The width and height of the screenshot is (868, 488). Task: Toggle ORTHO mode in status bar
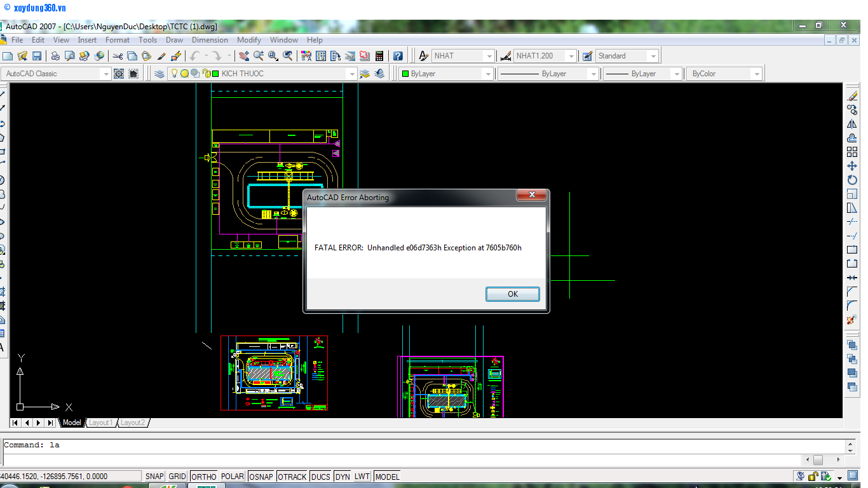pos(203,477)
